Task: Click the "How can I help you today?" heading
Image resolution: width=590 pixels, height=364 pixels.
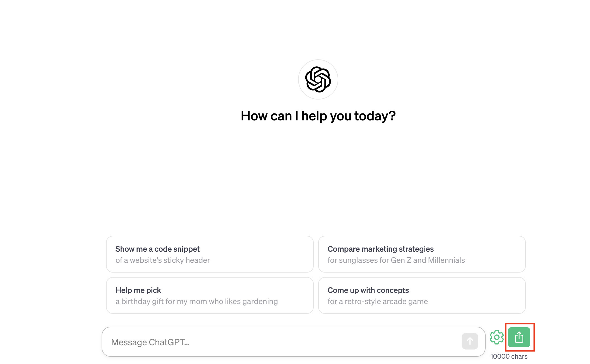Action: pos(318,116)
